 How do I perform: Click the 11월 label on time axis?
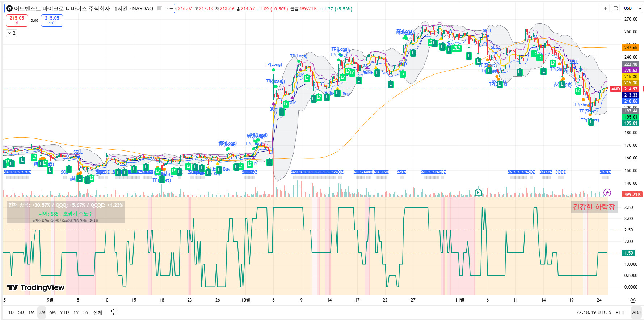(460, 300)
